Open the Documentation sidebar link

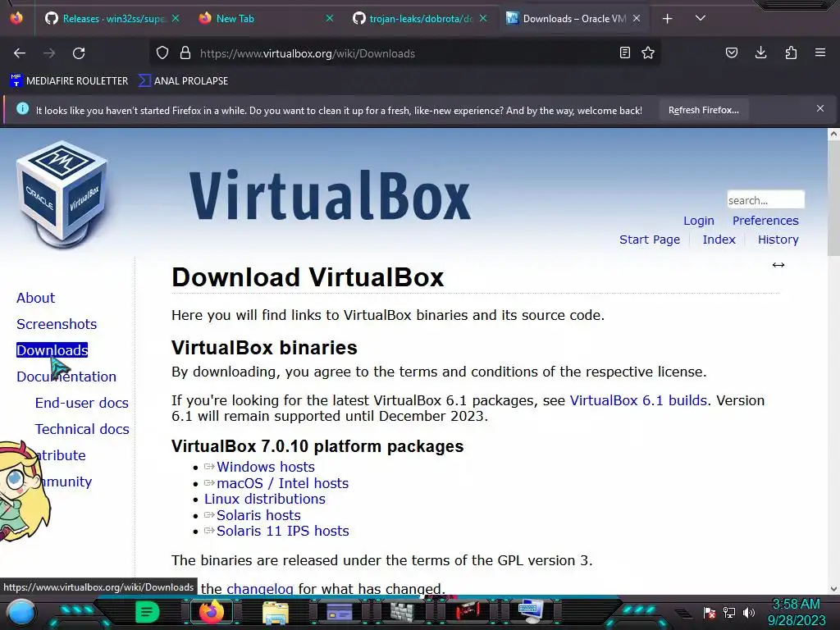66,377
